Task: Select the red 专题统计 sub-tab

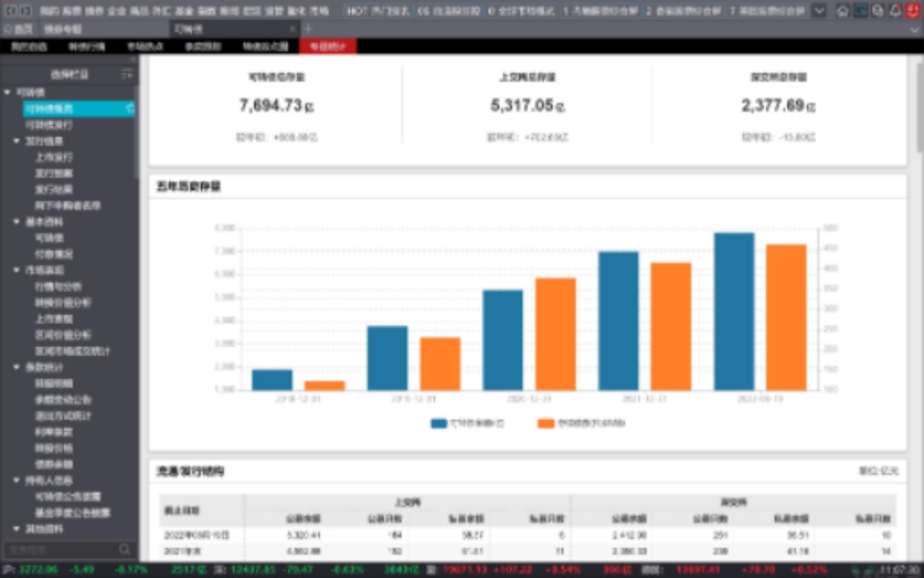Action: point(328,47)
